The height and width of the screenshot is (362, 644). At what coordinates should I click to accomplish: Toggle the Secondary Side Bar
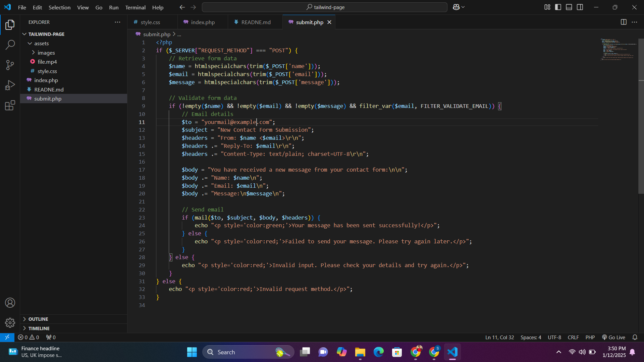580,7
